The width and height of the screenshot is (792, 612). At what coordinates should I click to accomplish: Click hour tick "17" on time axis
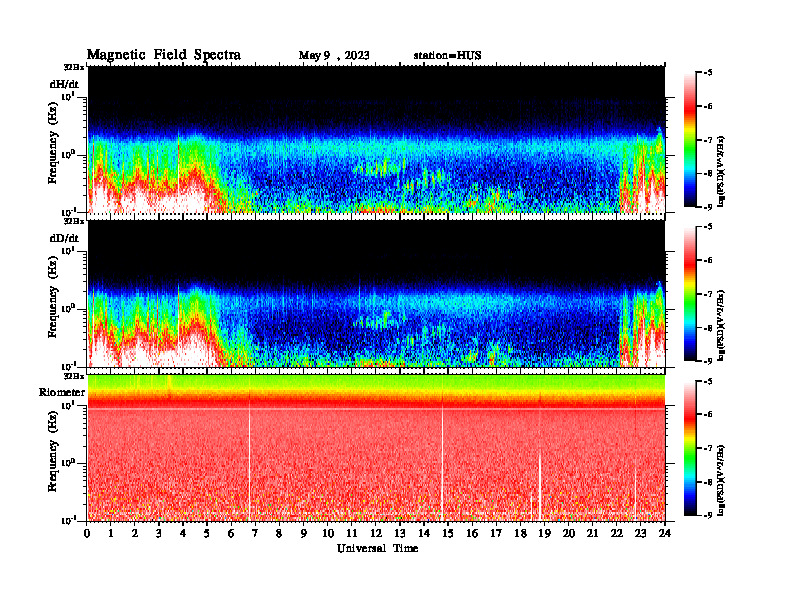(496, 533)
